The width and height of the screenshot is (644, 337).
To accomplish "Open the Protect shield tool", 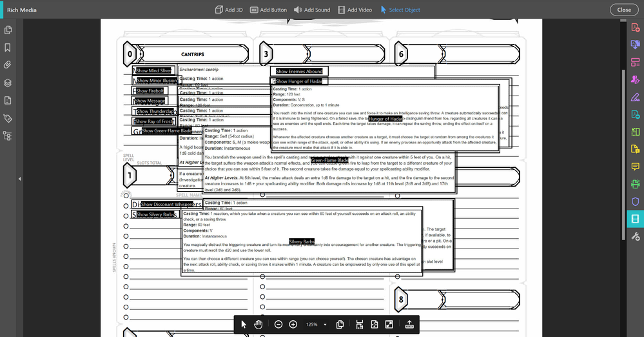I will pos(635,201).
